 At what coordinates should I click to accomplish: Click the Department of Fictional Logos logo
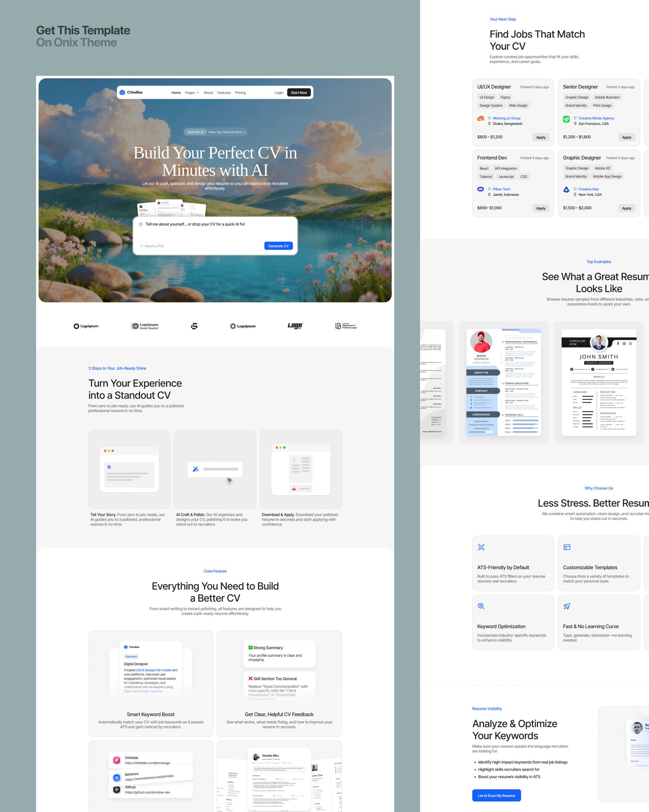point(346,326)
